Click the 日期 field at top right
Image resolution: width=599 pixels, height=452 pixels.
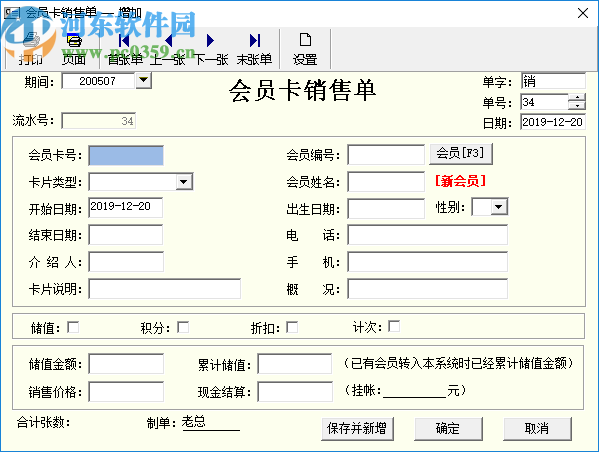pos(553,122)
